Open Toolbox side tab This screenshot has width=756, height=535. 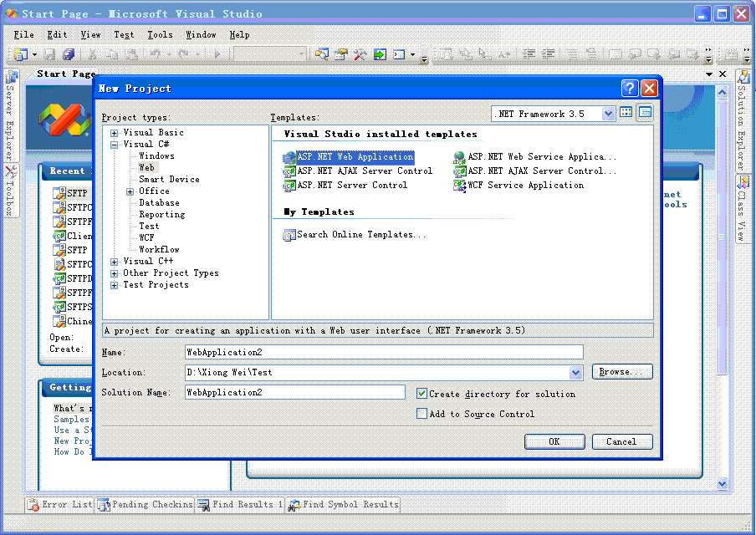11,191
